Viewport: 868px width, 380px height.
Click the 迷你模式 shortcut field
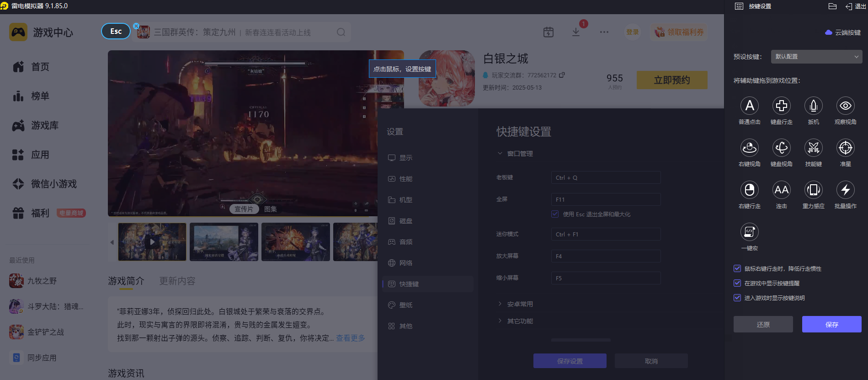pos(606,234)
